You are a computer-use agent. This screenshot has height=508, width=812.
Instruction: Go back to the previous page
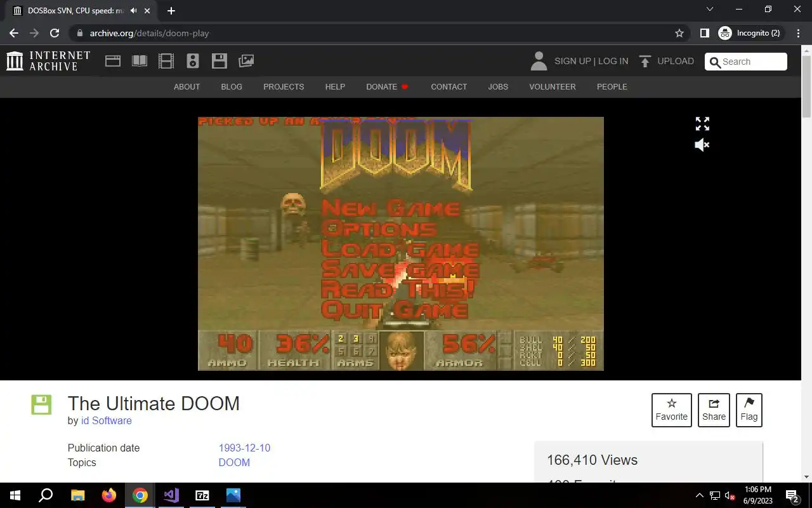click(14, 33)
